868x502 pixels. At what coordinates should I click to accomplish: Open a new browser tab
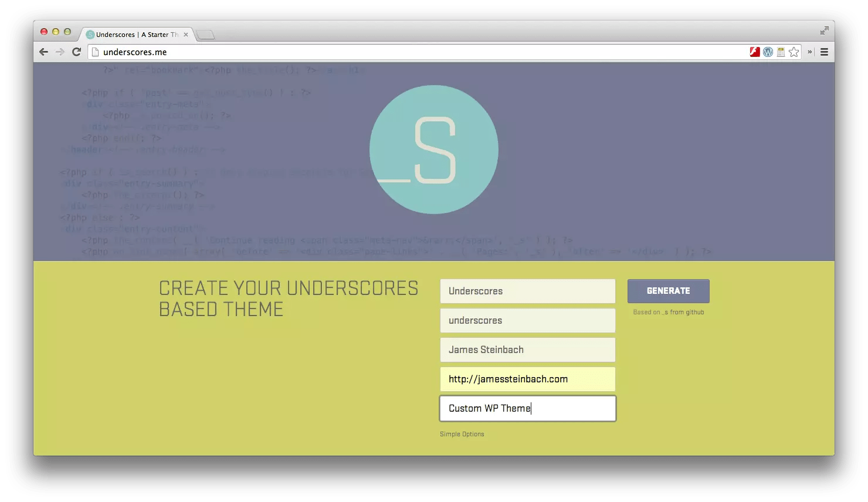205,35
